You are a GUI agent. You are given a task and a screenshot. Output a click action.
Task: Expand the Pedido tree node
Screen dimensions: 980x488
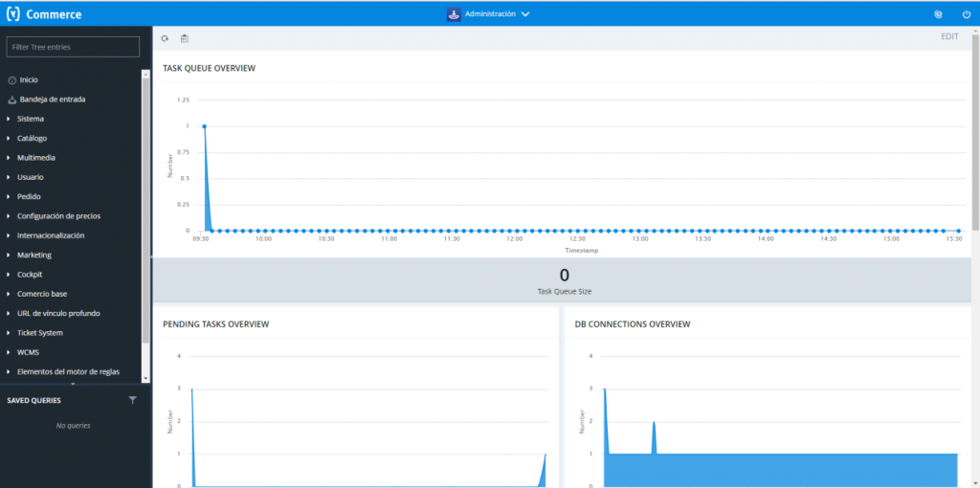pos(8,196)
